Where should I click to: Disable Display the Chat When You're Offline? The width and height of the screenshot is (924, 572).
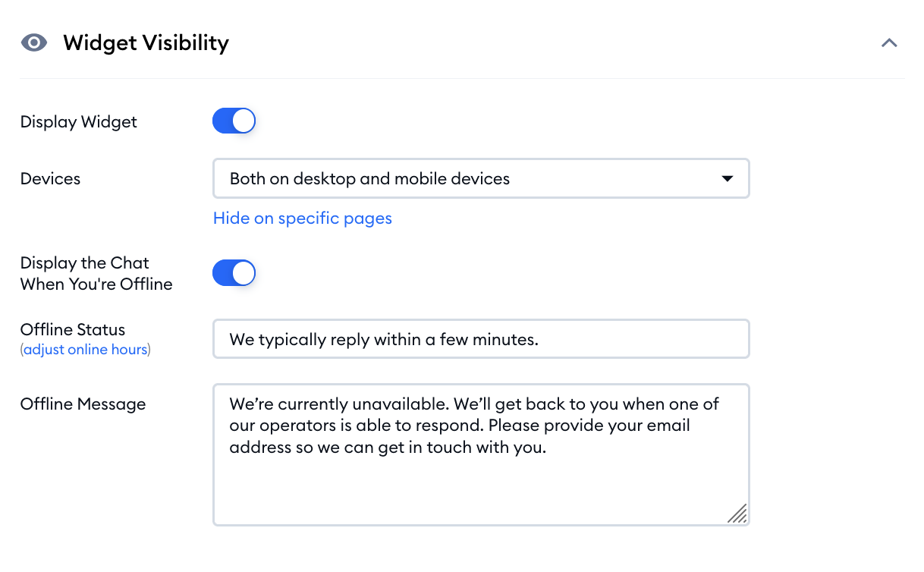click(234, 273)
